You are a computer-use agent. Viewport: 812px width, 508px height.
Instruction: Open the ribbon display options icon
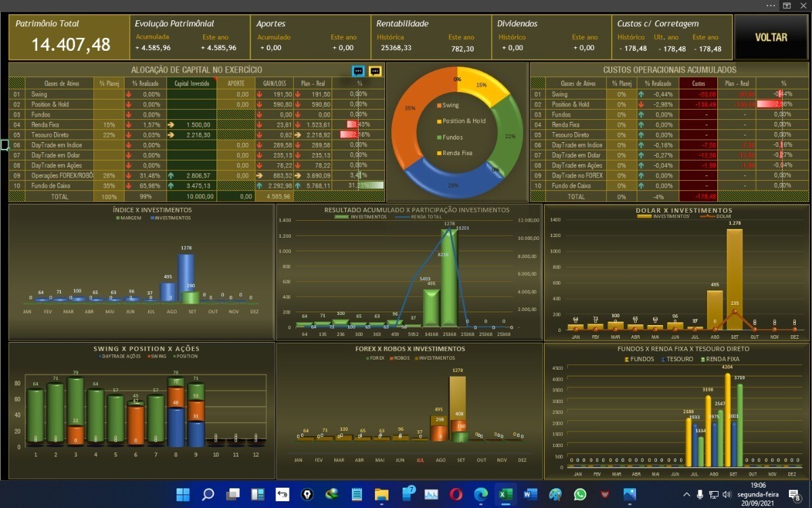coord(787,5)
